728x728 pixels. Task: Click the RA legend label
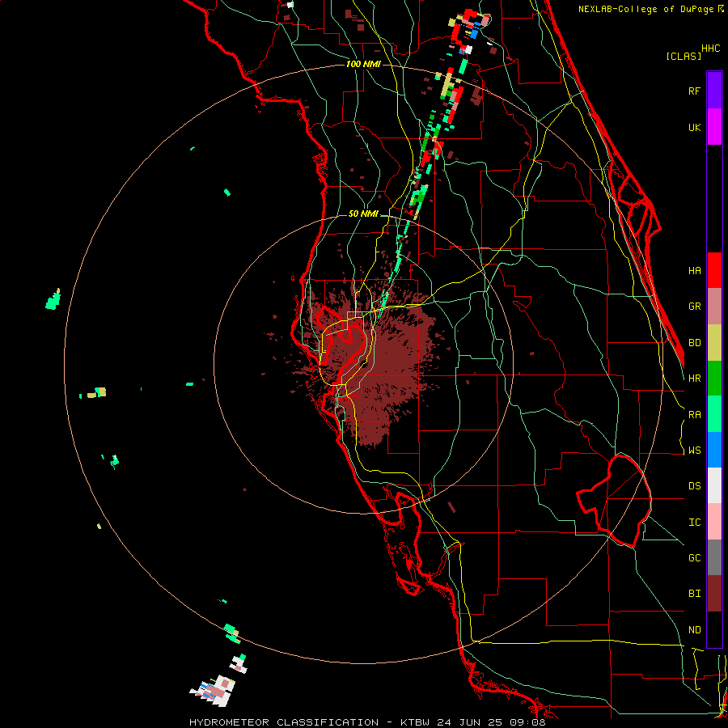pyautogui.click(x=694, y=415)
